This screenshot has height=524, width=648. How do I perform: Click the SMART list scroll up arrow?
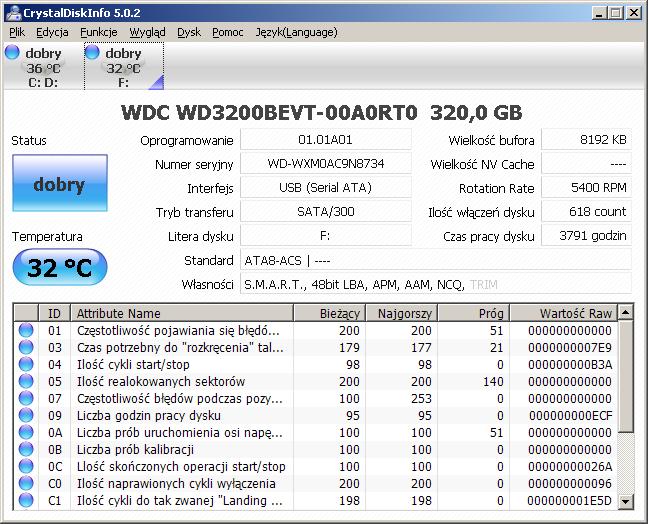(x=626, y=312)
